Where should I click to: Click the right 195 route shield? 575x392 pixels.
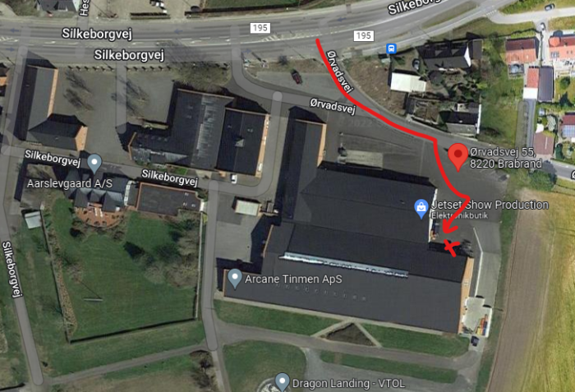point(363,35)
